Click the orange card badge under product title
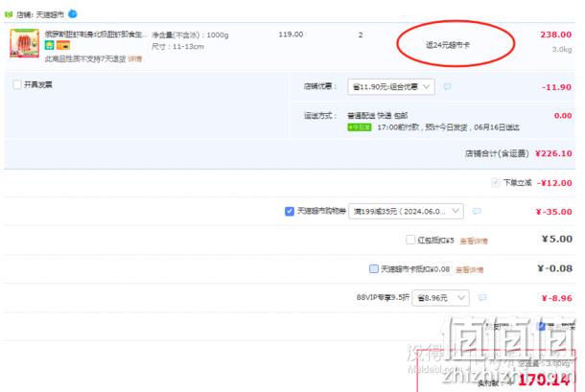Viewport: 585px width, 392px height. 63,45
